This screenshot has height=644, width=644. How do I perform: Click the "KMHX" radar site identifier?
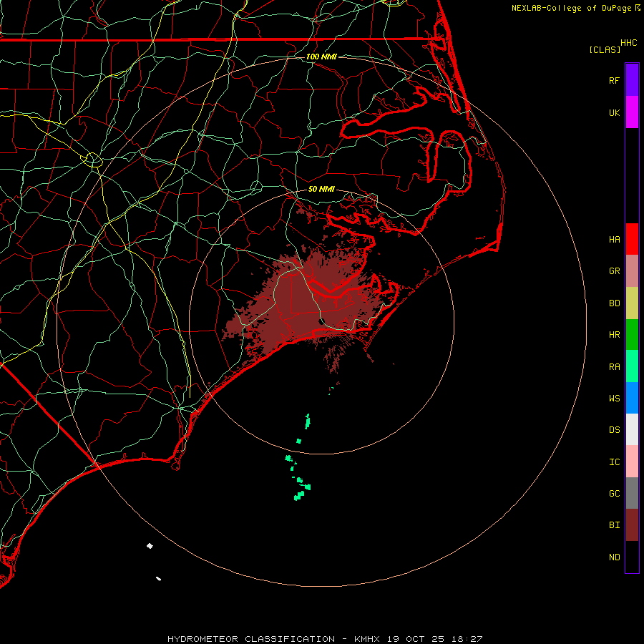[367, 639]
